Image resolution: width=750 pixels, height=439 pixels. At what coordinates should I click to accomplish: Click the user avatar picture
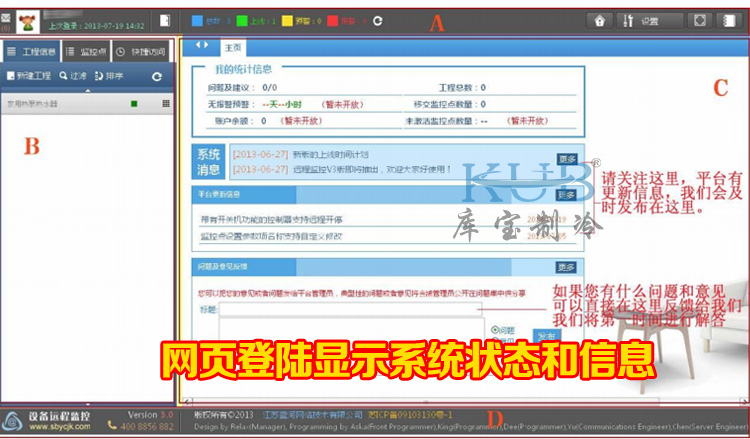point(28,22)
